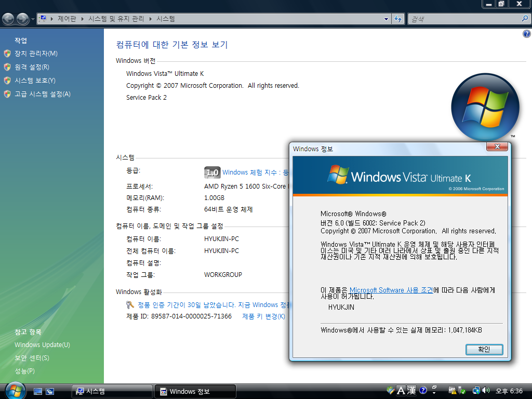
Task: Click the 1.0 experience index score badge
Action: point(212,172)
